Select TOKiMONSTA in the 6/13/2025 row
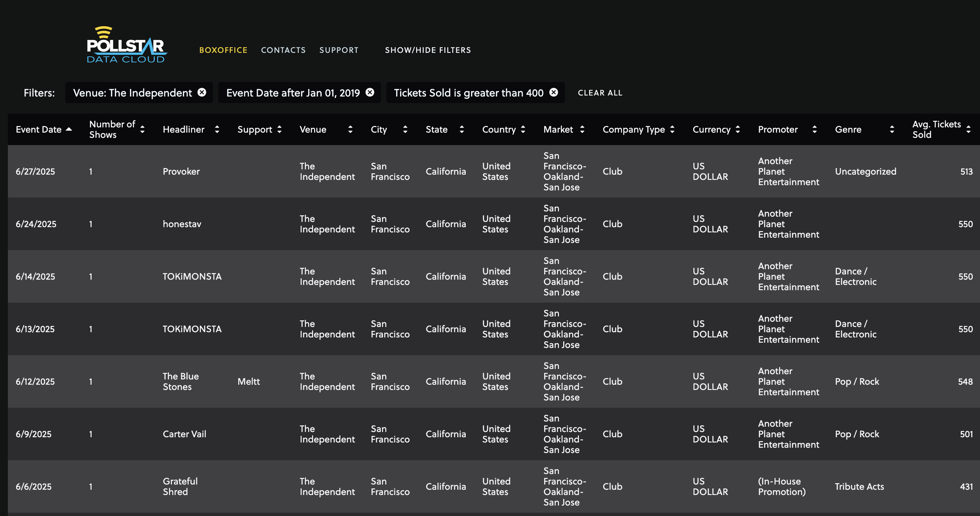Screen dimensions: 980x516 click(x=192, y=329)
